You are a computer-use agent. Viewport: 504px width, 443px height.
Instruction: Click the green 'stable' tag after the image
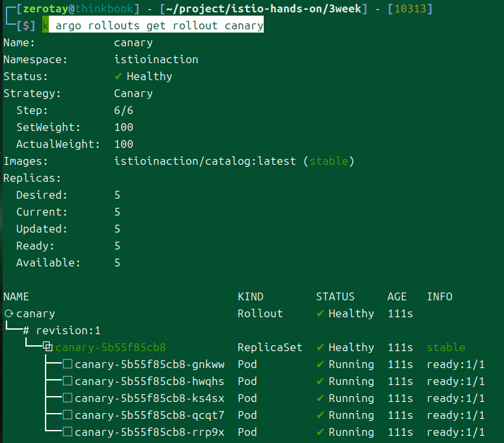pos(329,161)
